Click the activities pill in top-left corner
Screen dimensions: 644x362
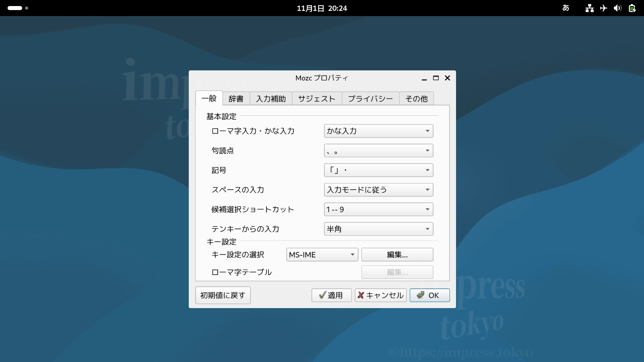pyautogui.click(x=18, y=8)
